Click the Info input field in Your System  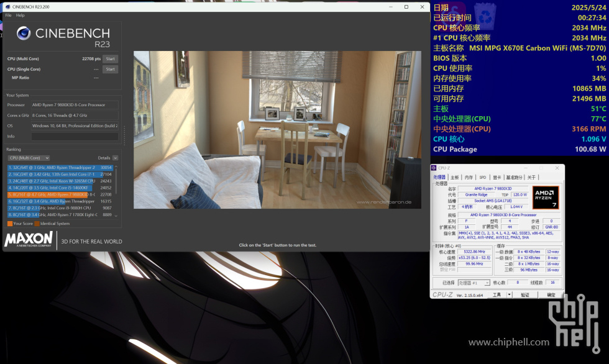(x=75, y=136)
